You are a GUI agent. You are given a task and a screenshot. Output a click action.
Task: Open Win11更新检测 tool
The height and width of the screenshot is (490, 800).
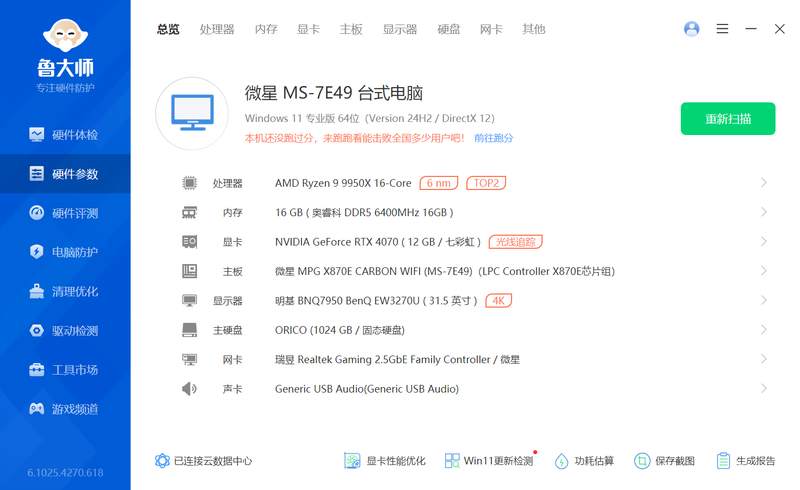[489, 461]
